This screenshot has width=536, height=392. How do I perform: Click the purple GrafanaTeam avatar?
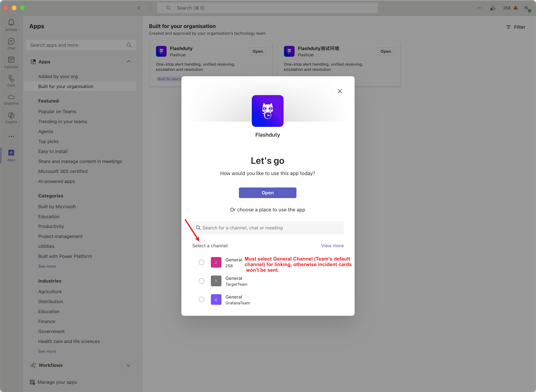click(x=216, y=299)
